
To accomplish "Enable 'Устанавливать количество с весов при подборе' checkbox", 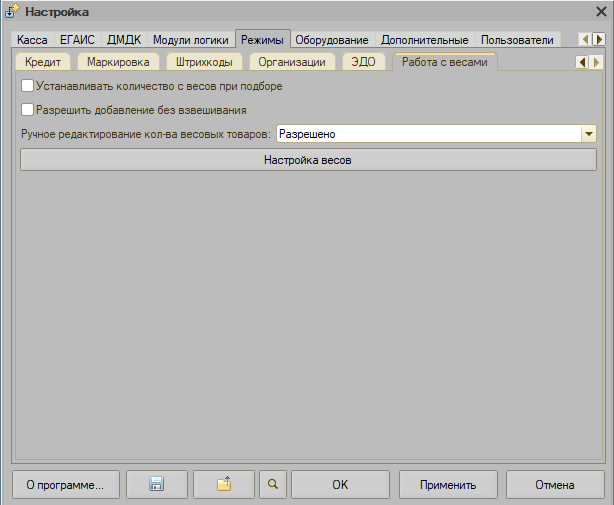I will [x=28, y=87].
